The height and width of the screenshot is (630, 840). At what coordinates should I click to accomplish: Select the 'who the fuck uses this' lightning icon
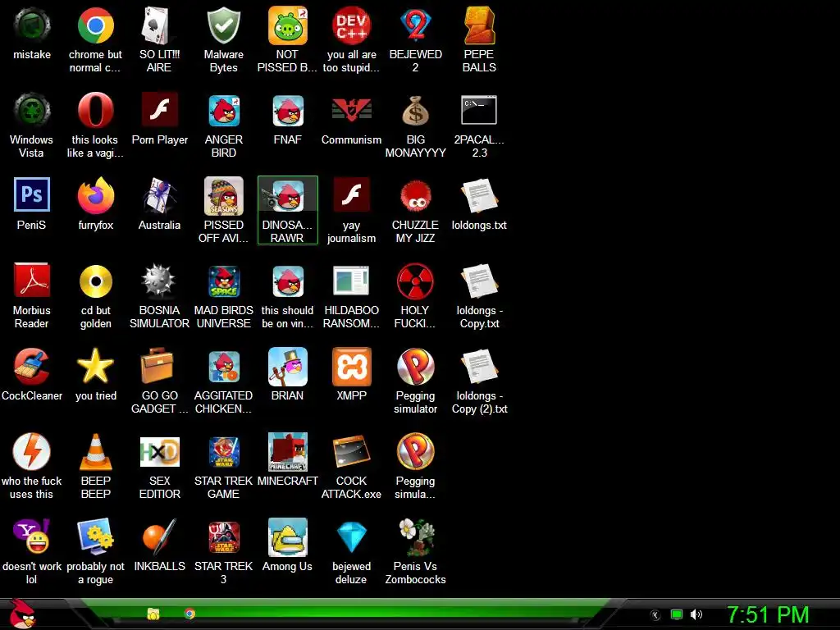pyautogui.click(x=32, y=452)
